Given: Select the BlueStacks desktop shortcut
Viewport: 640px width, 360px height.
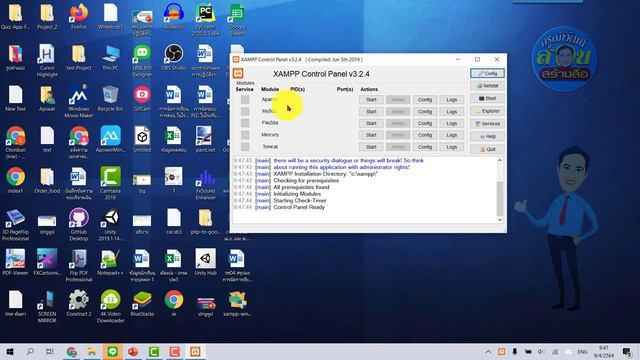Looking at the screenshot, I should coord(142,303).
